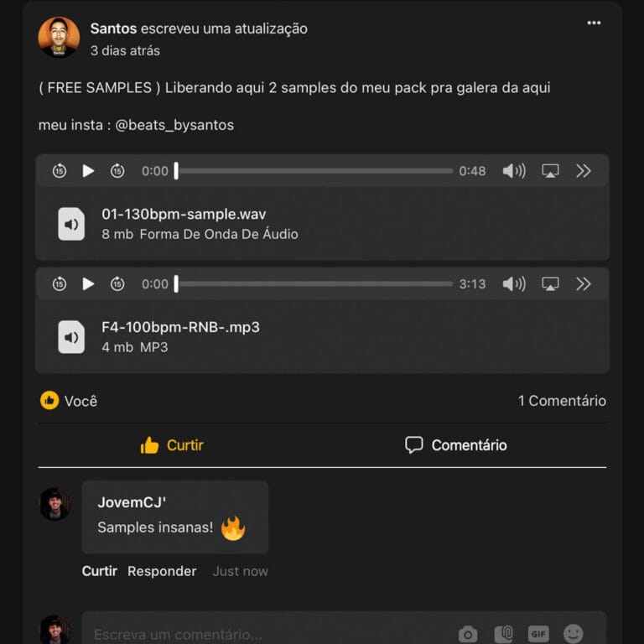Play the 01-130bpm-sample.wav audio
The width and height of the screenshot is (644, 644).
coord(88,171)
